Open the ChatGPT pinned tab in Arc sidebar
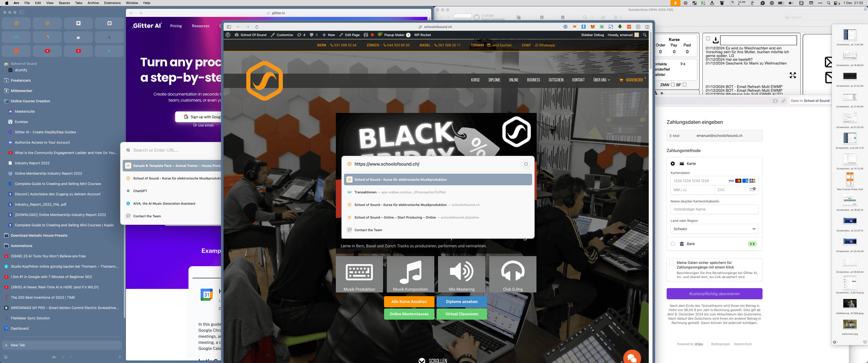The width and height of the screenshot is (868, 363). coord(109,23)
